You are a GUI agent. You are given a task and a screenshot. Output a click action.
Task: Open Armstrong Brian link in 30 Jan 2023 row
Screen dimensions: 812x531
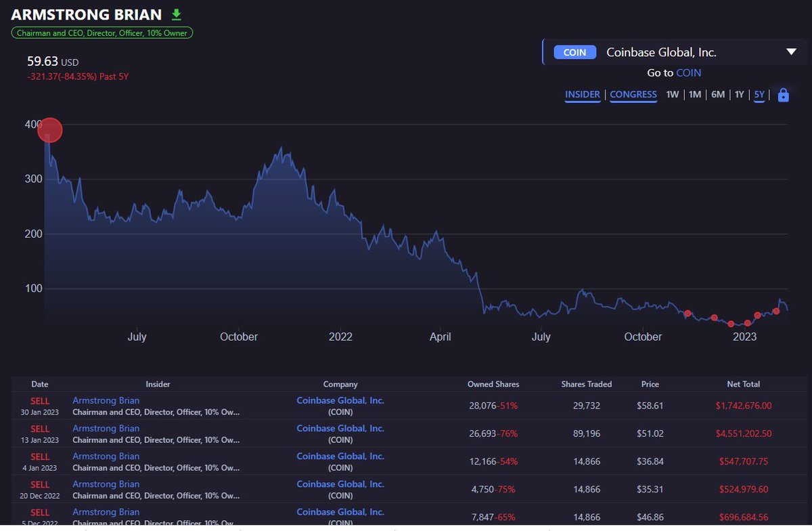(x=106, y=400)
